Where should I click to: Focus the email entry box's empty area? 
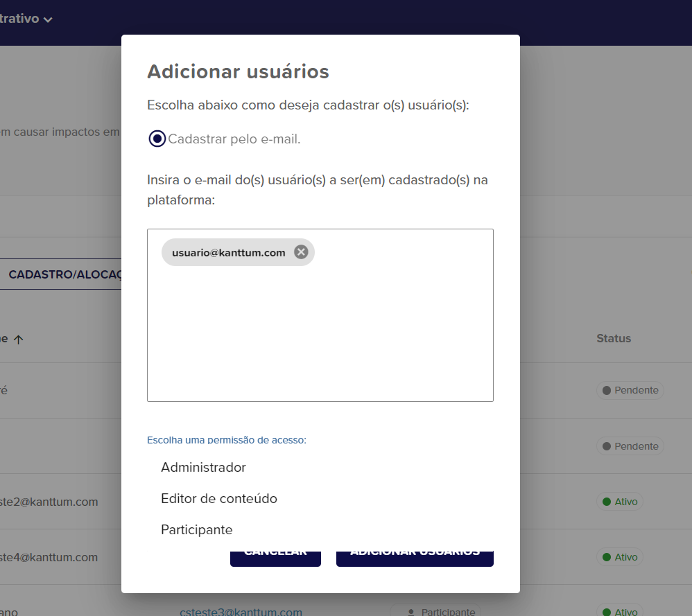[320, 333]
